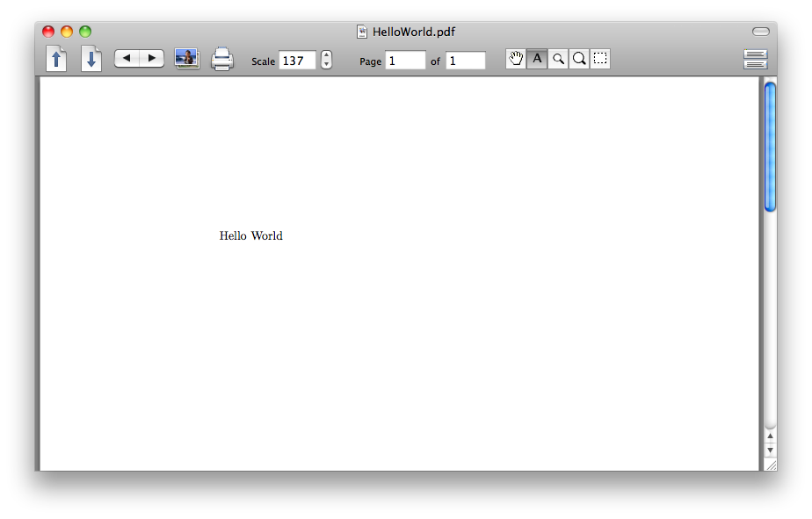Select the large magnifier zoom tool
This screenshot has width=812, height=519.
pyautogui.click(x=579, y=59)
